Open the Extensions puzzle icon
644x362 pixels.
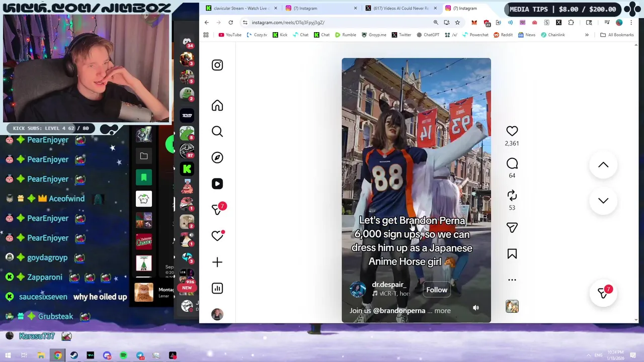tap(571, 22)
